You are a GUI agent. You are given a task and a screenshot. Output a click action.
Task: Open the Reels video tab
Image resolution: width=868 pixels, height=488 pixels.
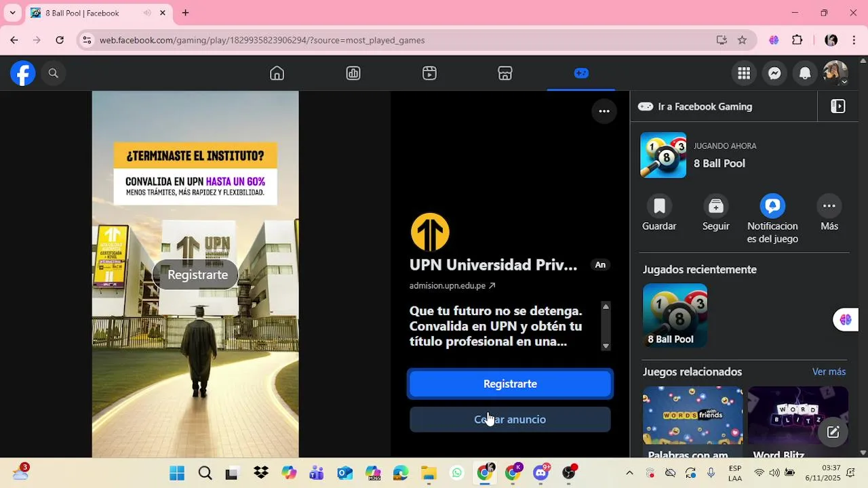tap(429, 73)
